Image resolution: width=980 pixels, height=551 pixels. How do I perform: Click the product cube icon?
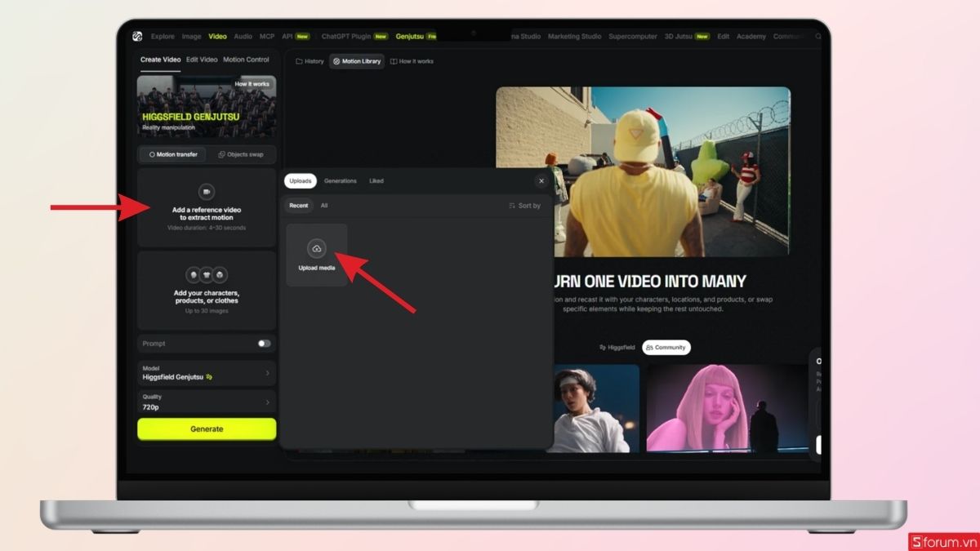220,275
